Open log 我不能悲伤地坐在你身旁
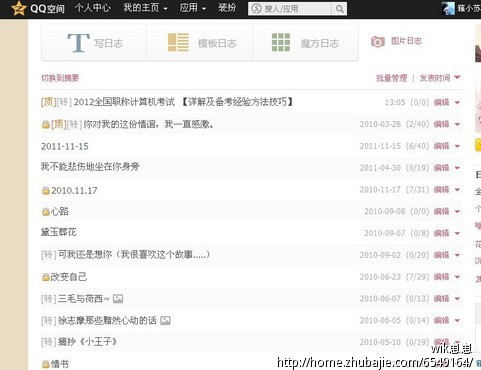 click(x=90, y=167)
